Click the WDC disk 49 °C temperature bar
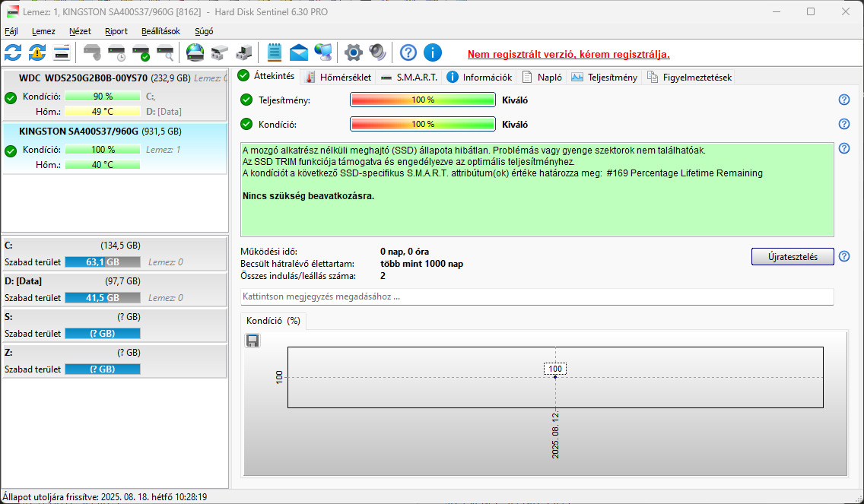This screenshot has width=864, height=504. [103, 112]
